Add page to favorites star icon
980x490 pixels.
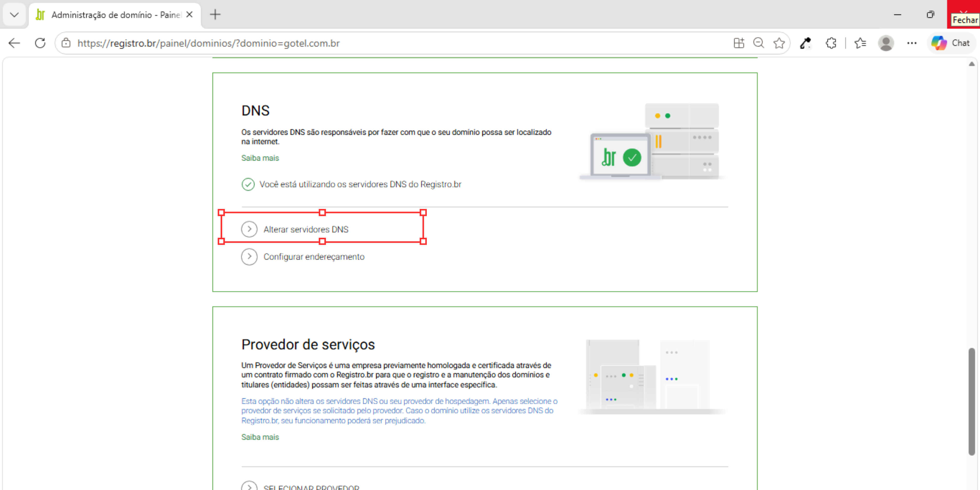pyautogui.click(x=779, y=43)
